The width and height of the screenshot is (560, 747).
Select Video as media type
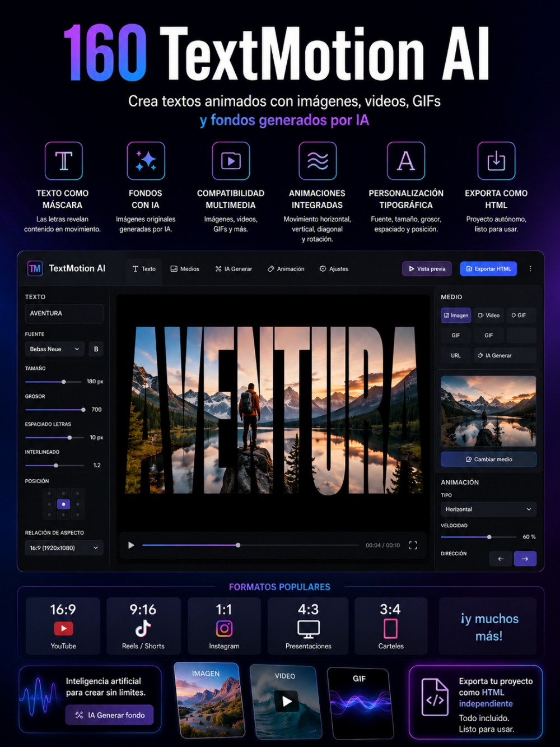click(489, 315)
